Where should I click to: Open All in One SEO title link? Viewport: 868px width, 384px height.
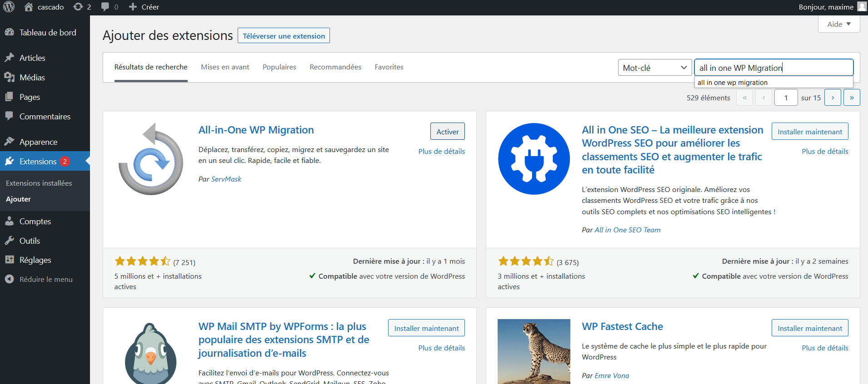pyautogui.click(x=673, y=150)
